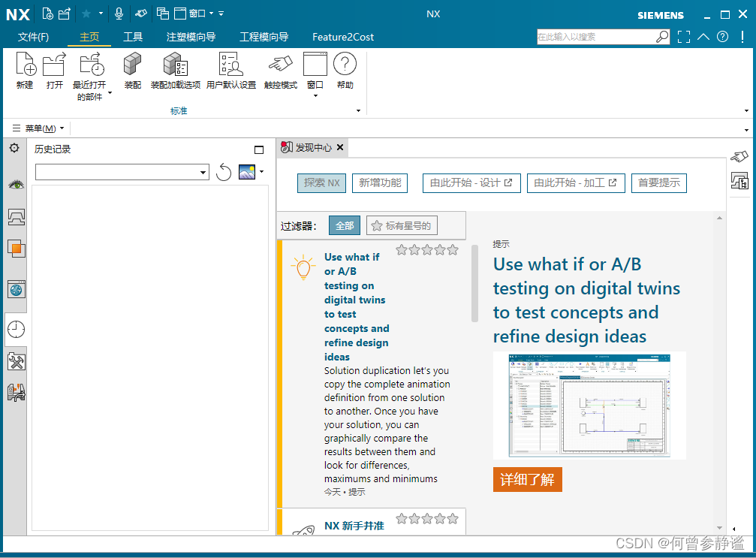Click the 探索 NX button
The width and height of the screenshot is (756, 558).
point(321,182)
